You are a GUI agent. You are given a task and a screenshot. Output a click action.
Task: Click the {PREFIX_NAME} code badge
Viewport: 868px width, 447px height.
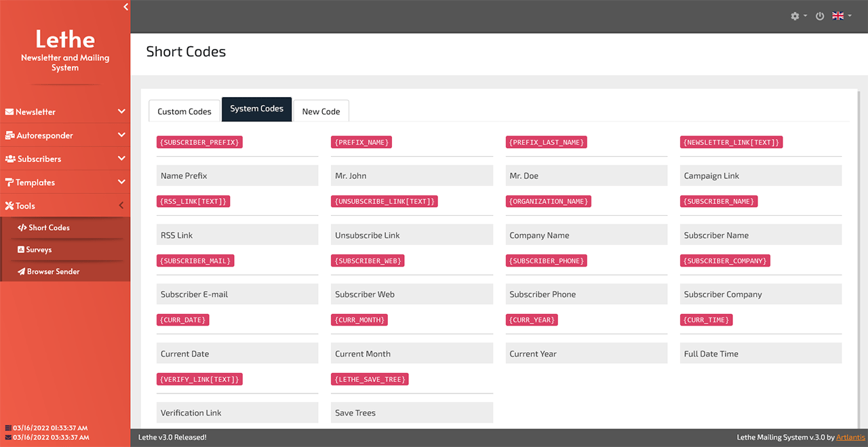coord(361,142)
